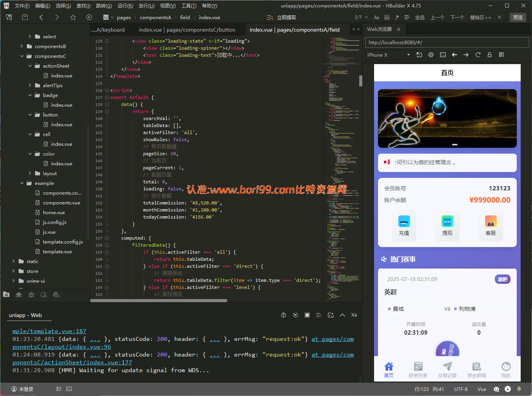532x396 pixels.
Task: Collapse the actionSheet folder
Action: [30, 66]
